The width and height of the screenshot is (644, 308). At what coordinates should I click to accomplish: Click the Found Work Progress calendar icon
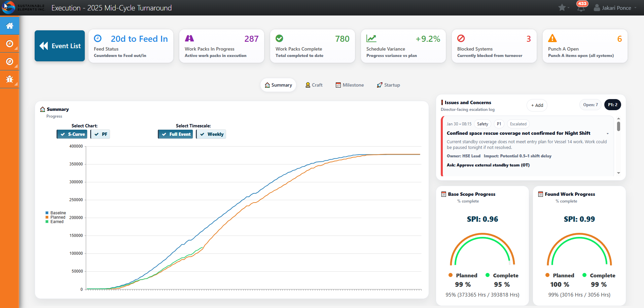click(x=541, y=194)
